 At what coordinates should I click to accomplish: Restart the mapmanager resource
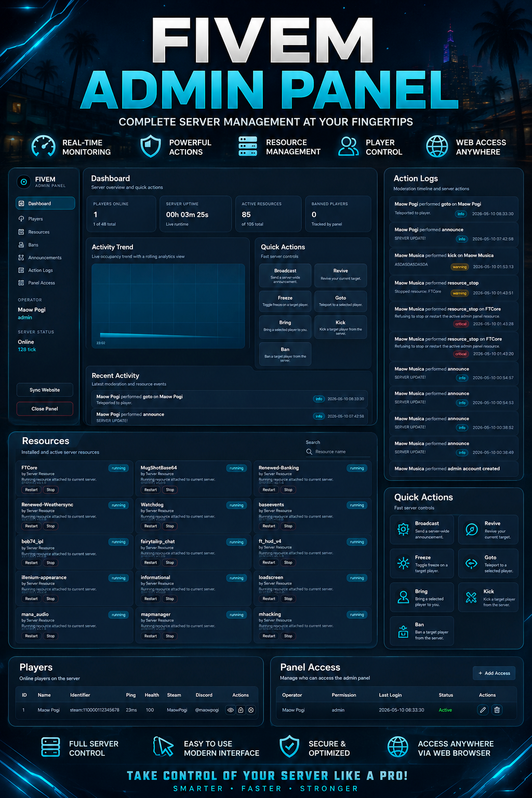[151, 636]
